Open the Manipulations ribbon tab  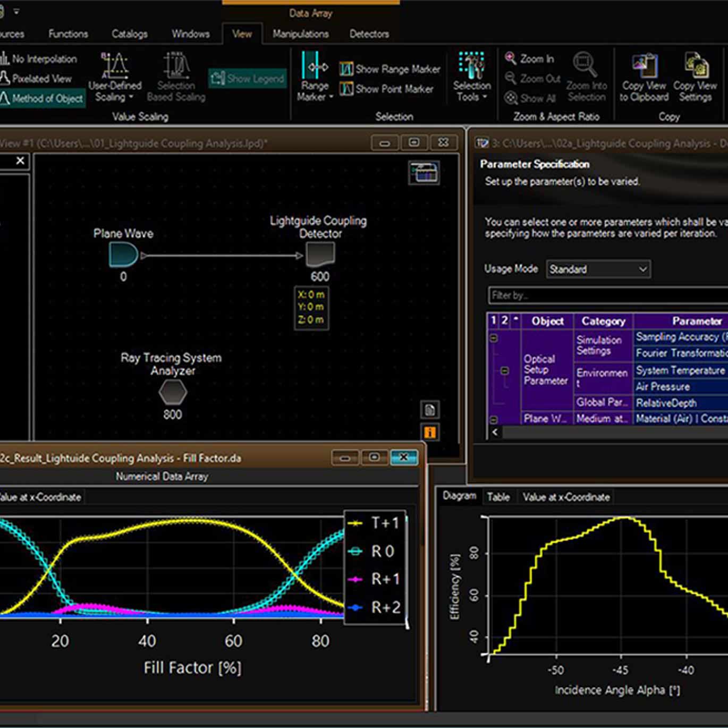300,33
